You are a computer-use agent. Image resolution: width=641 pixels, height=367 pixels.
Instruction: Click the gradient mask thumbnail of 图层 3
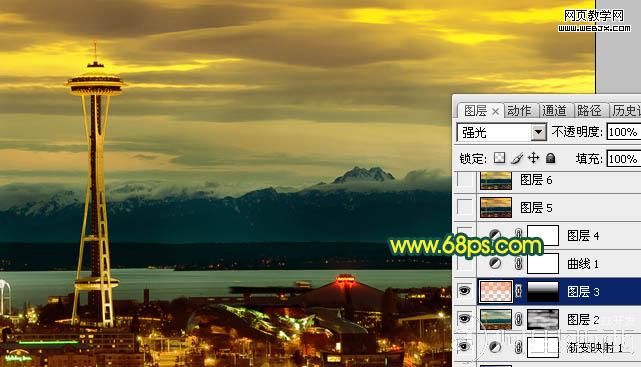pyautogui.click(x=543, y=291)
